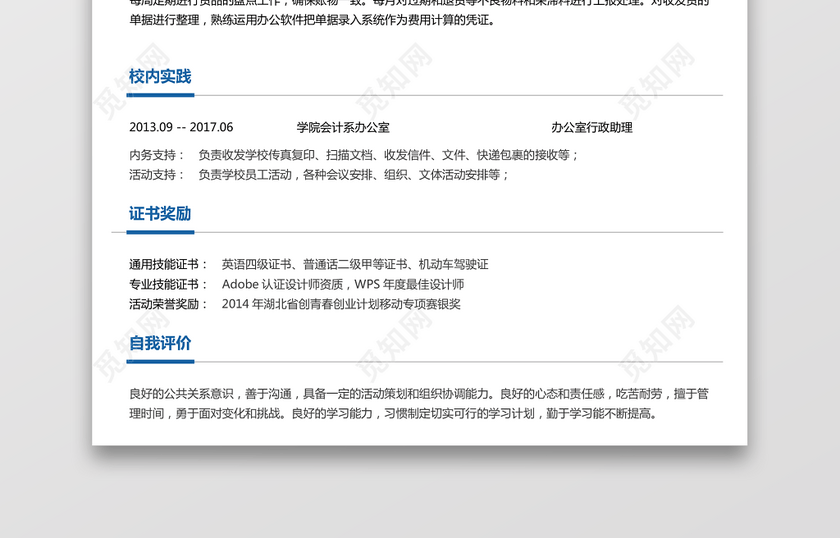Select the 内务支持 line label
840x538 pixels.
pos(156,155)
